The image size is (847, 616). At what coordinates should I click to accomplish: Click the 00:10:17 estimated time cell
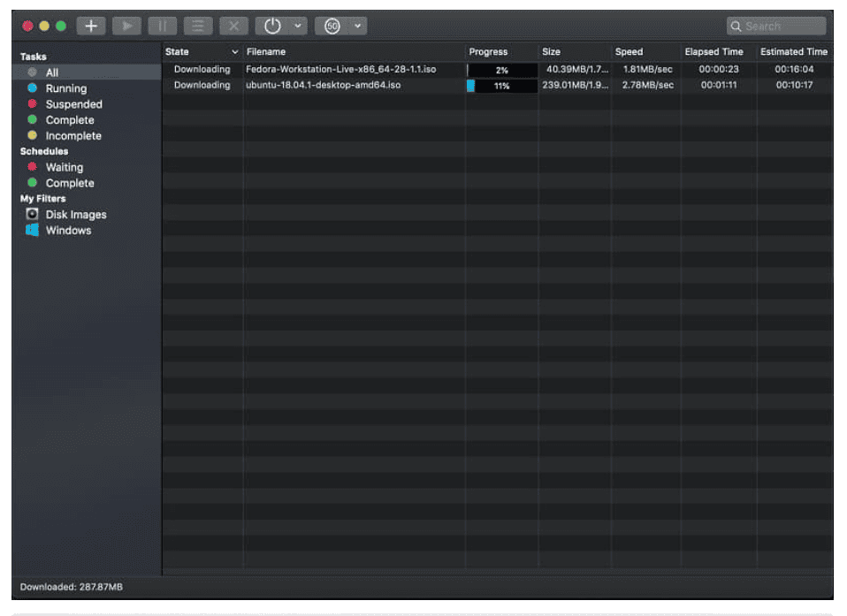tap(794, 85)
